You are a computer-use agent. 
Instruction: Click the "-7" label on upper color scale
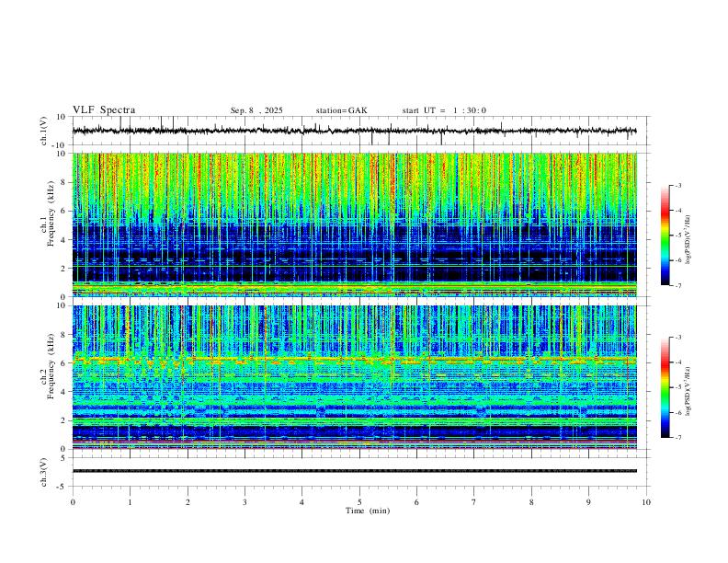(677, 285)
